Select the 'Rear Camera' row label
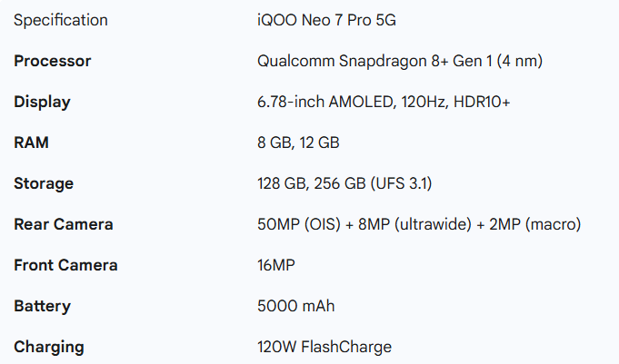 [x=64, y=224]
